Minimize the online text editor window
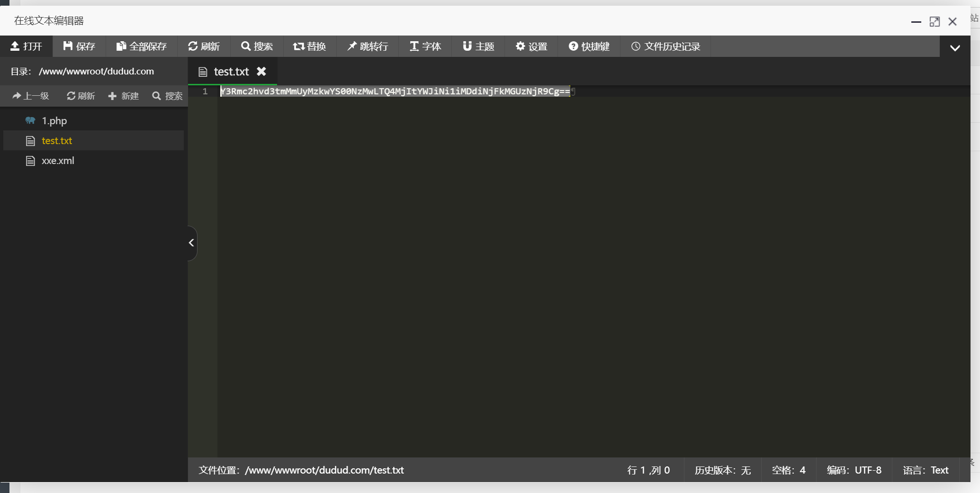The width and height of the screenshot is (980, 493). click(916, 22)
